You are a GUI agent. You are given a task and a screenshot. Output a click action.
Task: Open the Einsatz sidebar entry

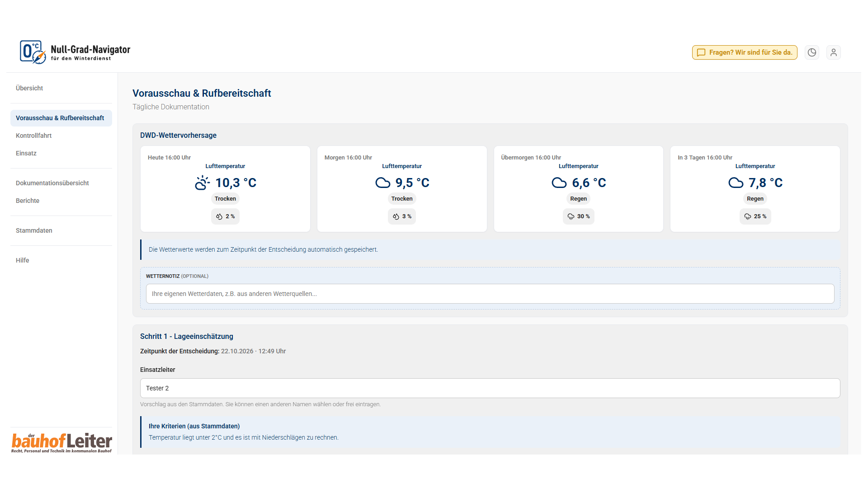tap(61, 153)
